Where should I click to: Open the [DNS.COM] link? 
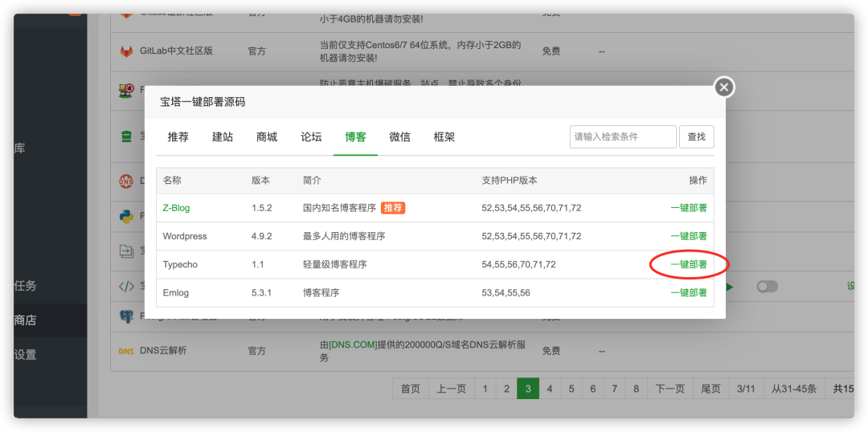[353, 344]
